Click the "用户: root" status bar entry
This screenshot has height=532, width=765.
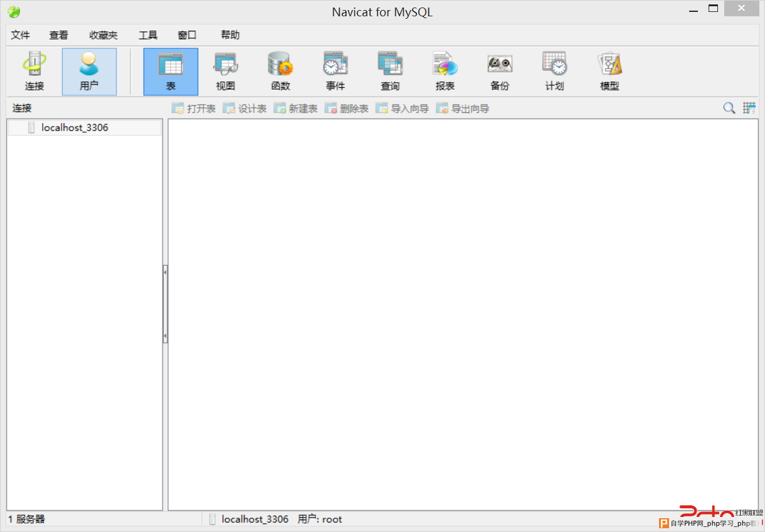[x=320, y=519]
